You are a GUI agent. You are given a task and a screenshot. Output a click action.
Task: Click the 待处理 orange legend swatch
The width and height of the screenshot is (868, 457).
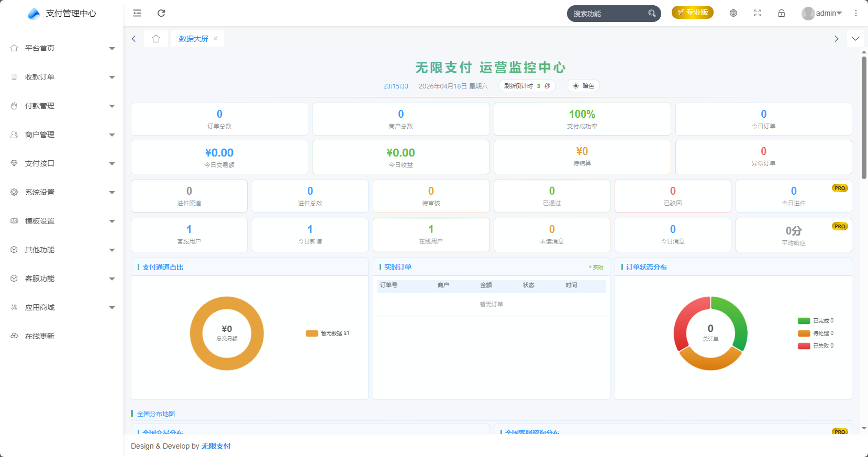(804, 333)
